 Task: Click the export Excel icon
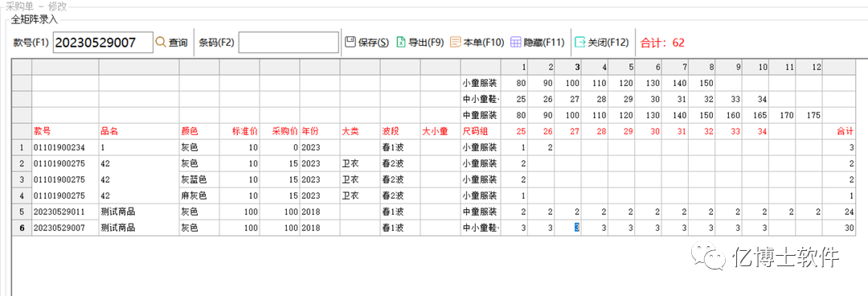click(402, 42)
